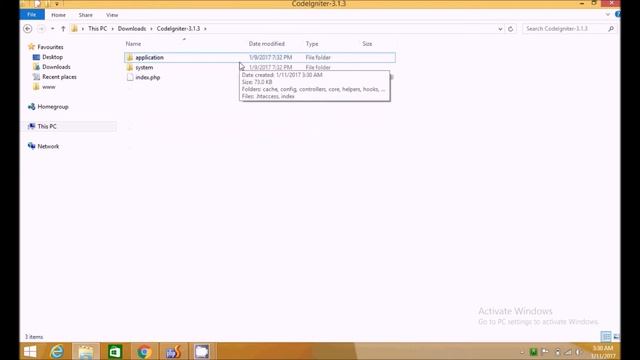640x360 pixels.
Task: Open Favourites in navigation pane
Action: click(x=50, y=47)
